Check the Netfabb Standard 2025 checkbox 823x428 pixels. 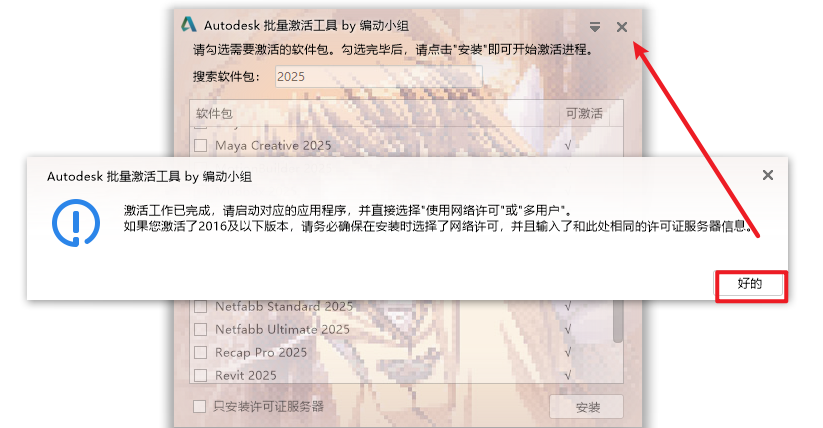[201, 306]
